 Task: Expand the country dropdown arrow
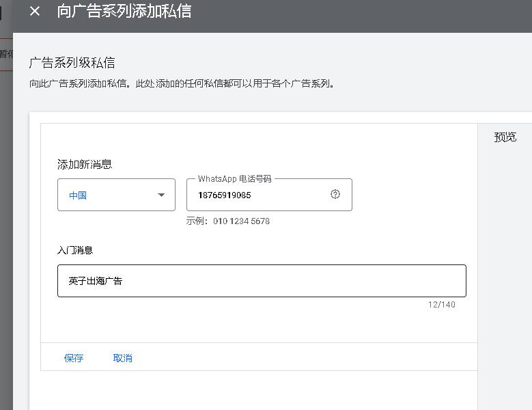pos(161,195)
